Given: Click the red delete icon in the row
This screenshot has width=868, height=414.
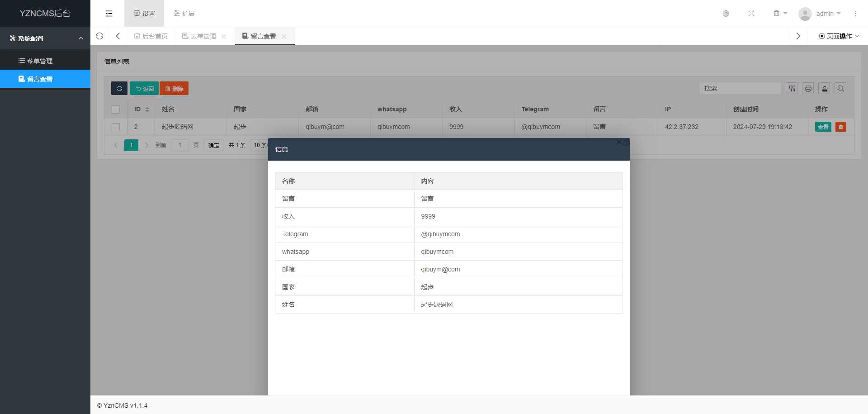Looking at the screenshot, I should [841, 127].
